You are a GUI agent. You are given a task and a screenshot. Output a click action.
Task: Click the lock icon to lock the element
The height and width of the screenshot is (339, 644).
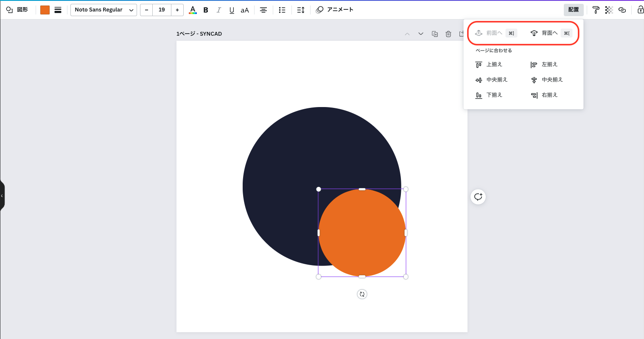tap(640, 9)
